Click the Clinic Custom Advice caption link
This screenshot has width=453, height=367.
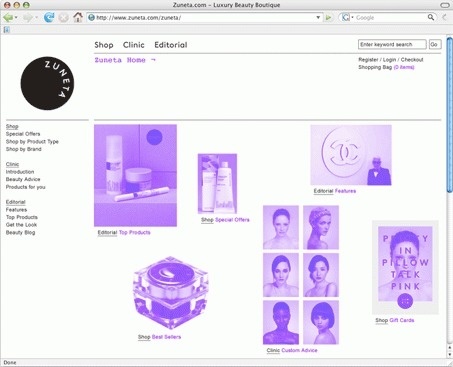tap(292, 350)
